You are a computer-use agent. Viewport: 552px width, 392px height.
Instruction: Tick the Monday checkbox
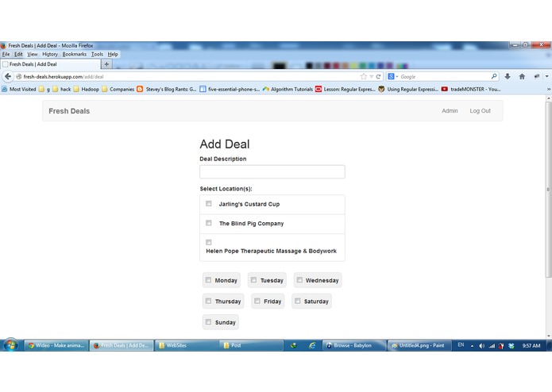click(x=208, y=280)
